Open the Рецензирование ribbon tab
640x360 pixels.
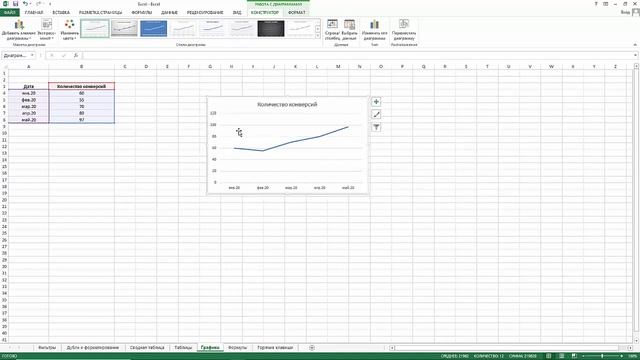coord(205,13)
